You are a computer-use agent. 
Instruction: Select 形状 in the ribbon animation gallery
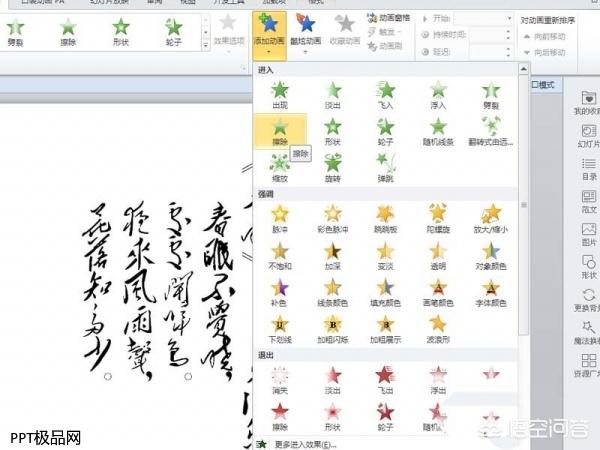[121, 32]
